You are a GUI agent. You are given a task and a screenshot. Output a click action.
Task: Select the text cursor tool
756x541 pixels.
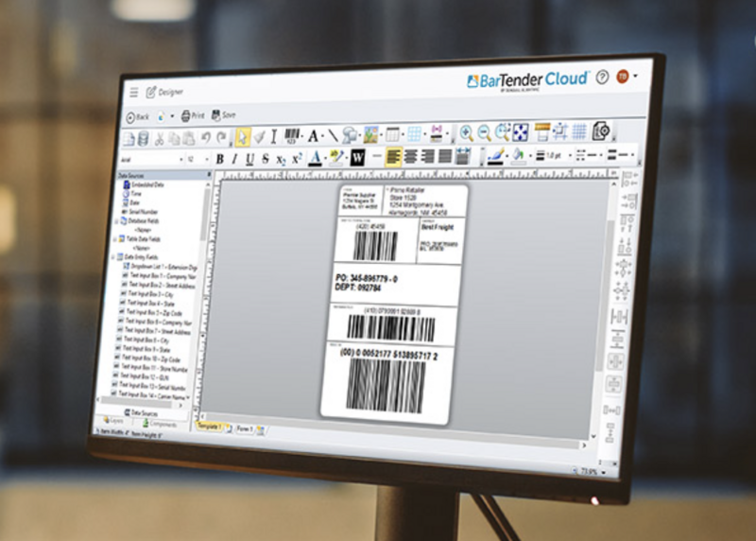(273, 136)
